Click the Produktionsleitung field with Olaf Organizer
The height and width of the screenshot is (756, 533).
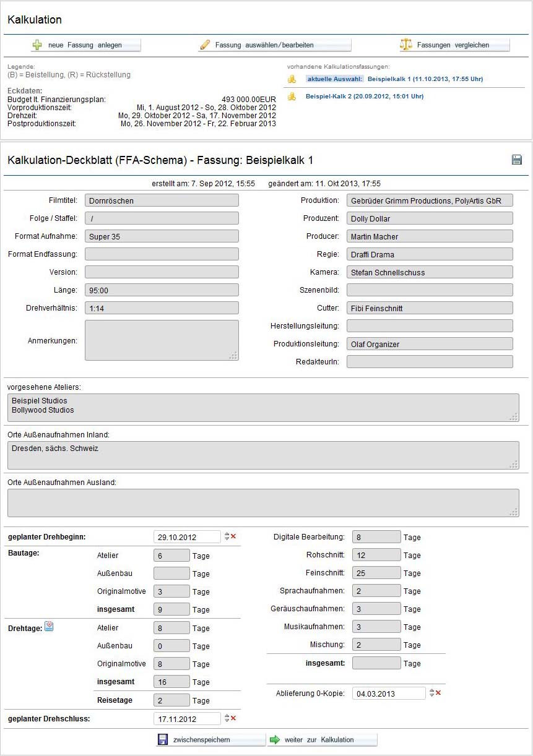[430, 344]
